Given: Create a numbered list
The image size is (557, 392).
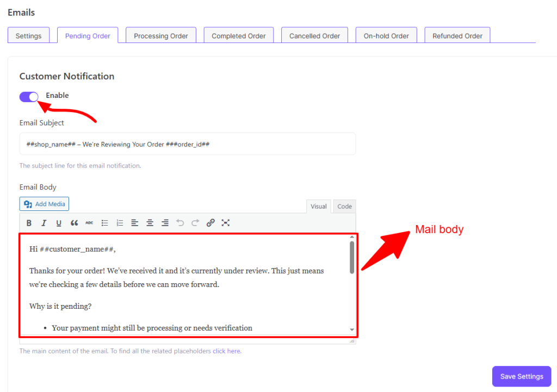Looking at the screenshot, I should (x=119, y=222).
